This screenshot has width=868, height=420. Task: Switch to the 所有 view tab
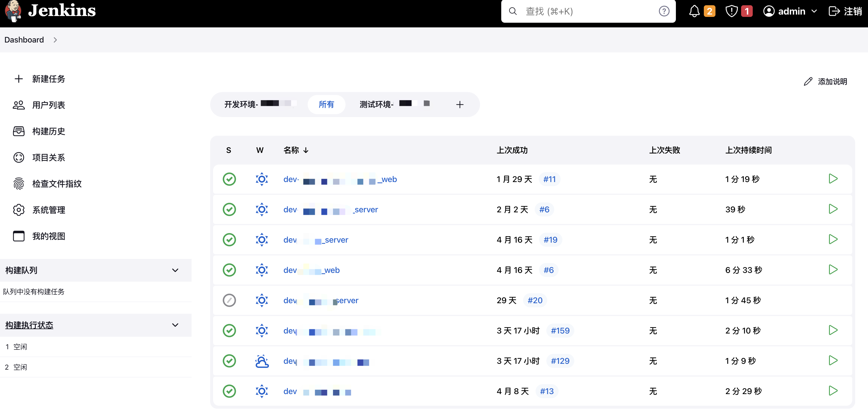pyautogui.click(x=326, y=105)
